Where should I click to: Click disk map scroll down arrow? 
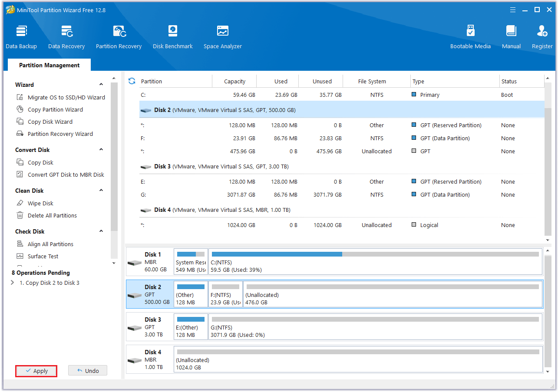click(x=548, y=372)
